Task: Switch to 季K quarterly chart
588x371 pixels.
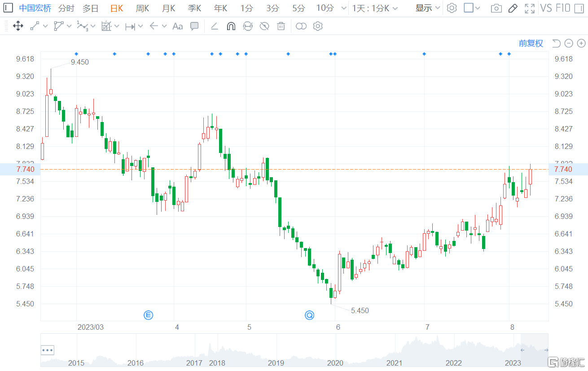Action: pos(194,8)
